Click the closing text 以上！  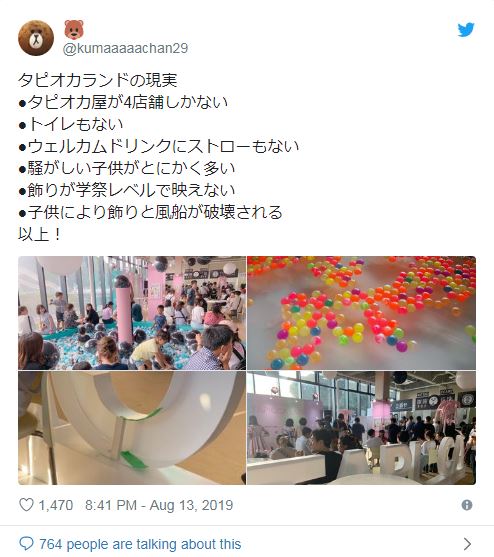[x=40, y=234]
